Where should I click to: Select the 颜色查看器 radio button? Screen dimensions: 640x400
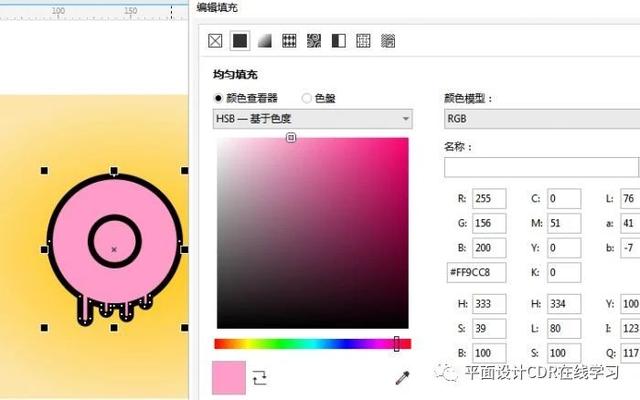point(218,98)
